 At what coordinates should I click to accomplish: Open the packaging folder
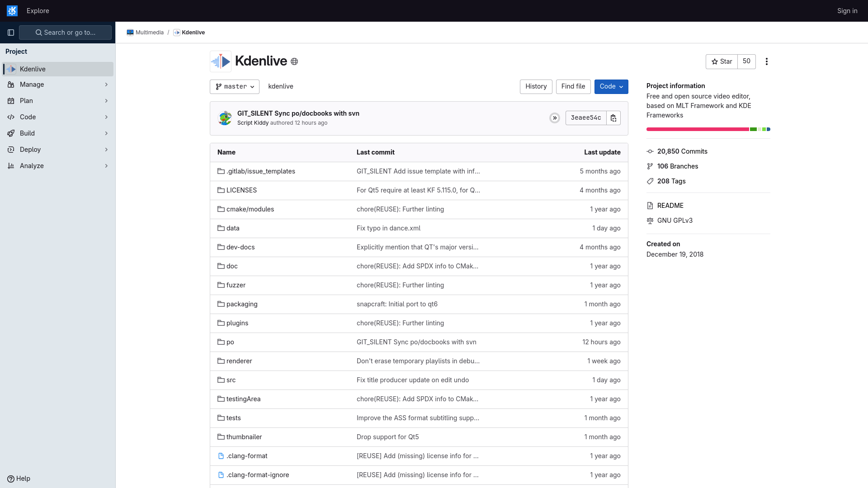click(242, 304)
